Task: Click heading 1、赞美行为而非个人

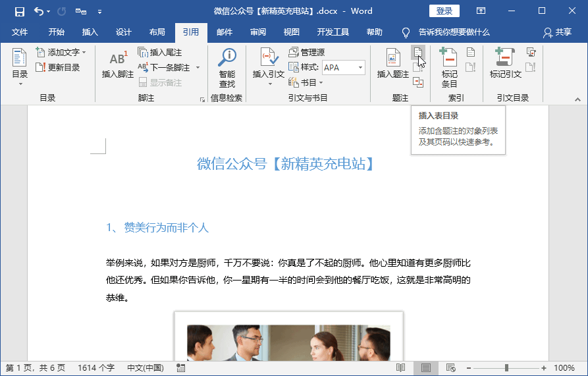Action: [x=157, y=228]
